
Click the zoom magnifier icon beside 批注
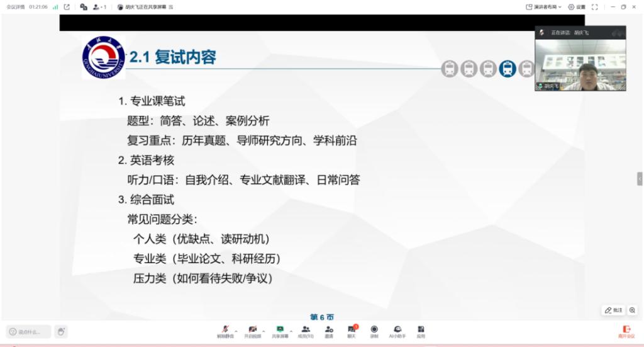[632, 310]
